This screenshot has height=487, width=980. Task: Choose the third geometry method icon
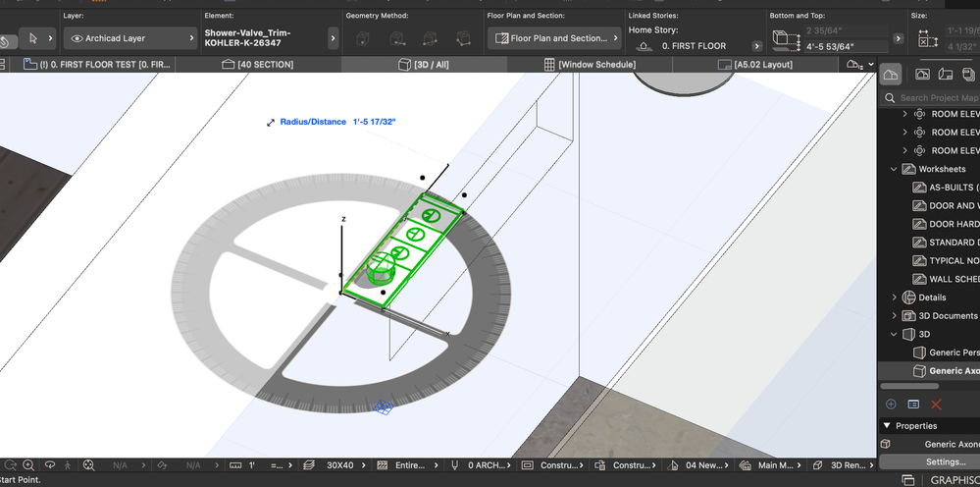[430, 38]
